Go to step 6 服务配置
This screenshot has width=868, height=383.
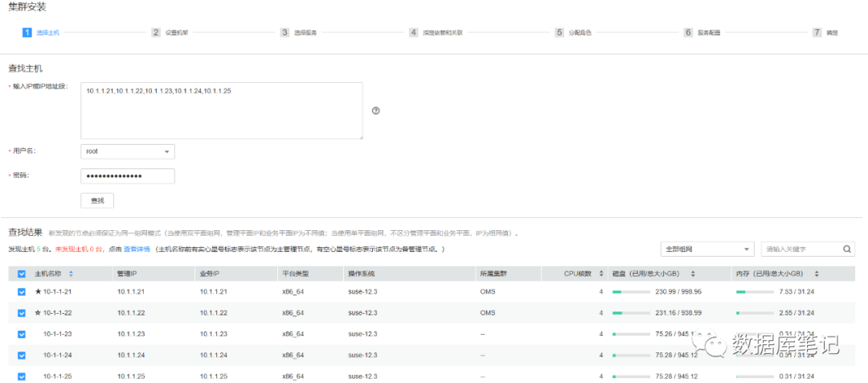pyautogui.click(x=702, y=33)
